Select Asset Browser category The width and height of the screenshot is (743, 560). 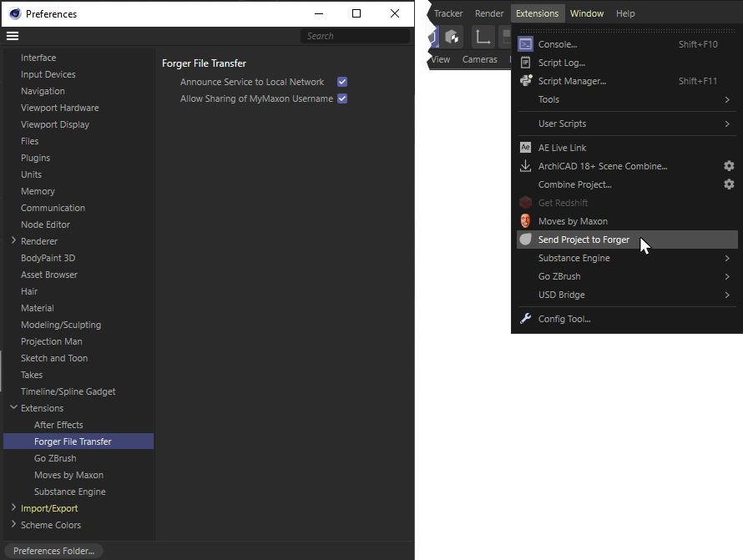pos(48,275)
